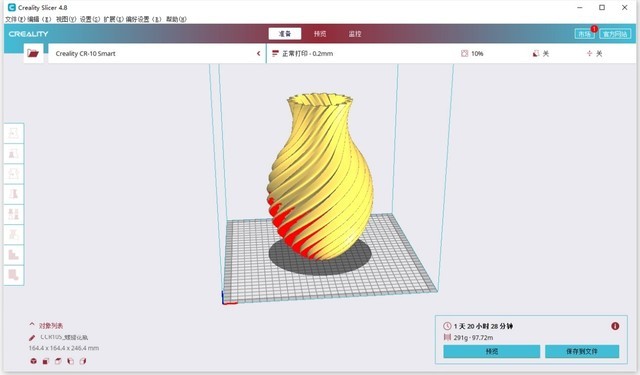Open the 正常打印 - 0.2mm print profile panel
The height and width of the screenshot is (375, 640).
302,53
